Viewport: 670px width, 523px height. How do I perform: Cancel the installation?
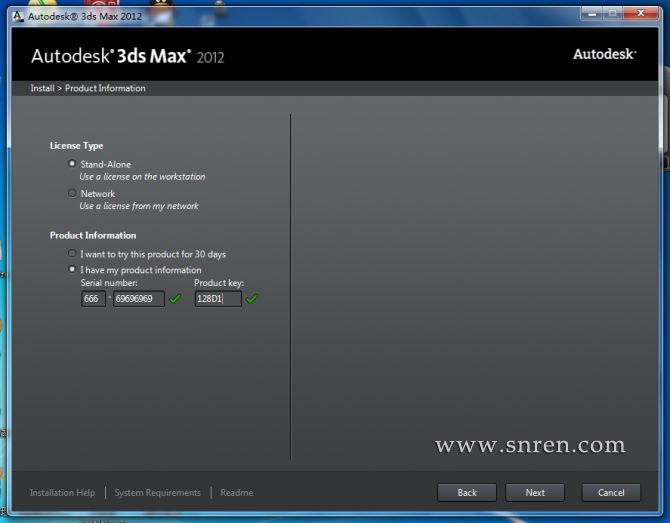tap(611, 493)
